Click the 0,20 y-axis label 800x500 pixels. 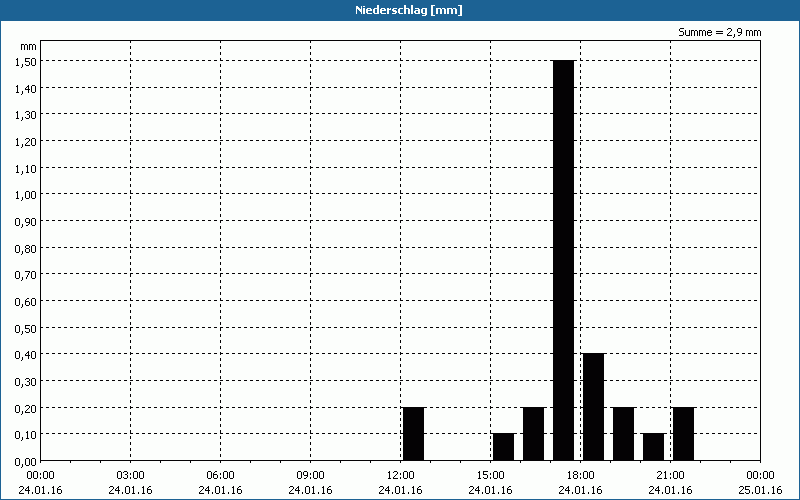click(x=26, y=409)
